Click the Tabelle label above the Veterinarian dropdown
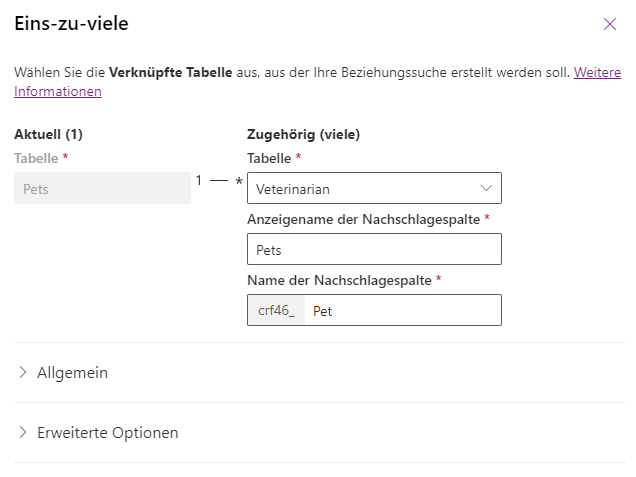636x477 pixels. pos(269,158)
